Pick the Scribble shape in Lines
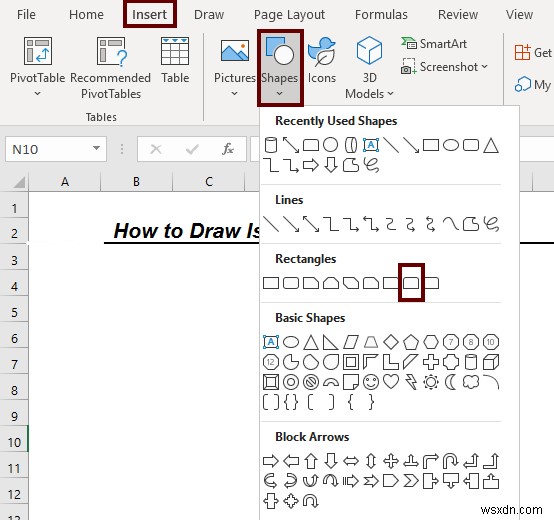This screenshot has width=554, height=520. click(491, 224)
